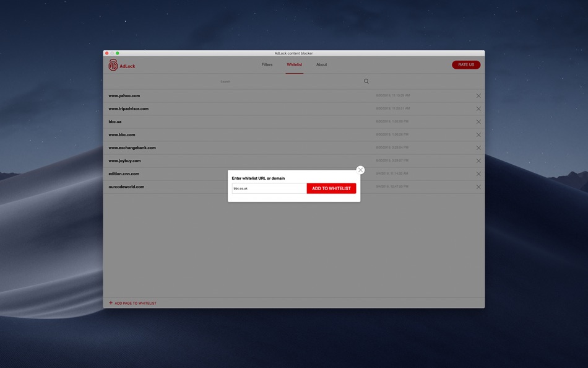This screenshot has height=368, width=588.
Task: Dismiss the whitelist dialog with its X
Action: click(360, 169)
